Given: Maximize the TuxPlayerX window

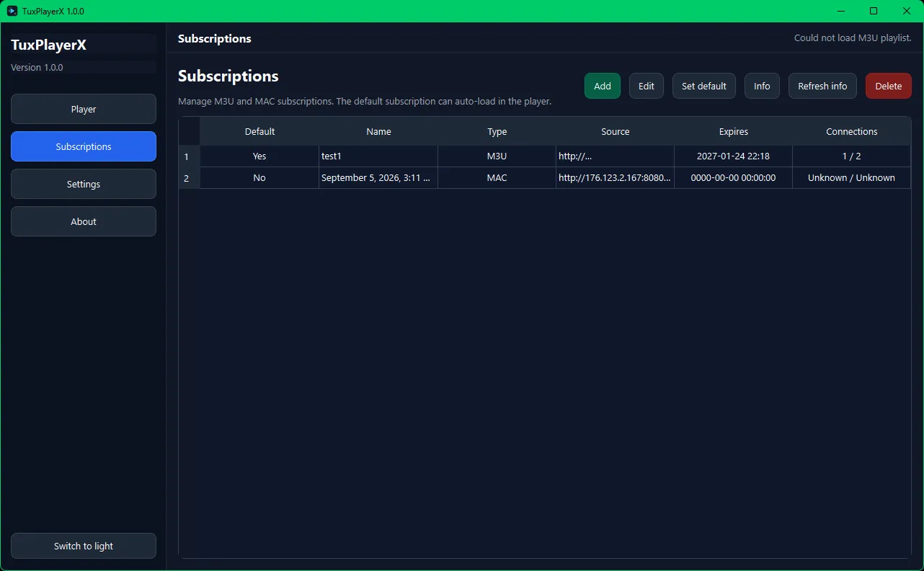Looking at the screenshot, I should [x=874, y=11].
